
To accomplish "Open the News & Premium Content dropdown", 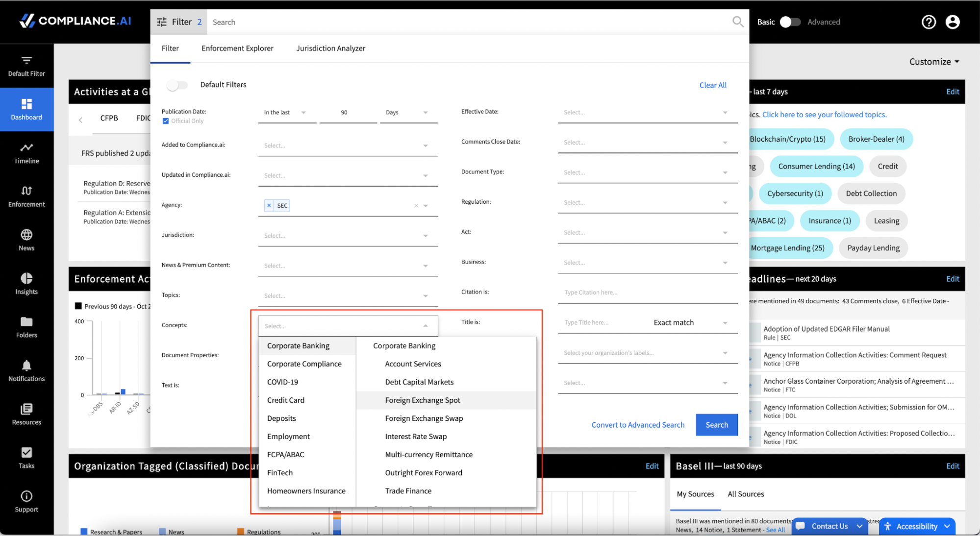I will [348, 266].
